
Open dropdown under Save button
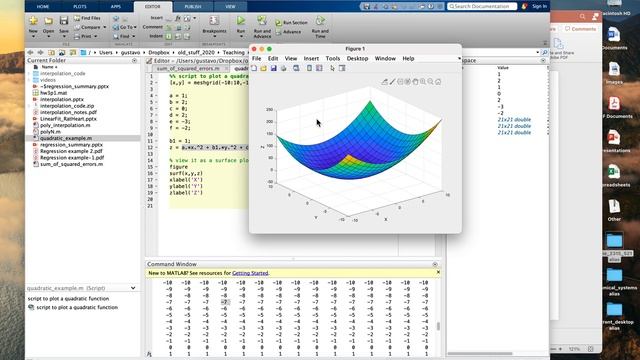(x=64, y=37)
